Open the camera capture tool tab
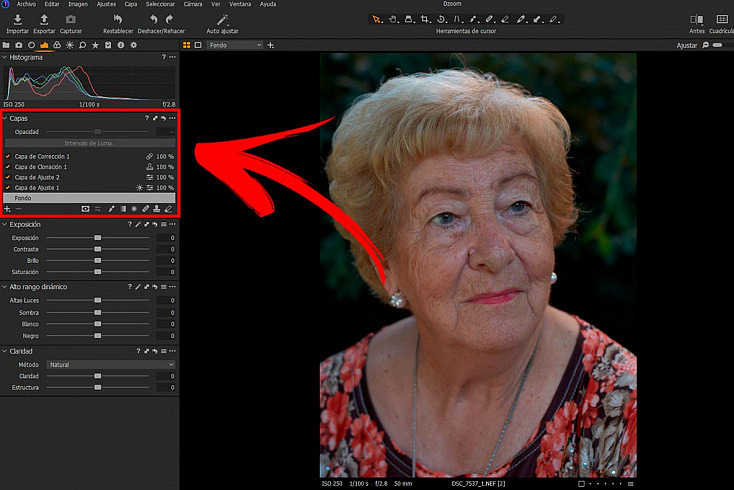Viewport: 734px width, 490px height. coord(19,45)
